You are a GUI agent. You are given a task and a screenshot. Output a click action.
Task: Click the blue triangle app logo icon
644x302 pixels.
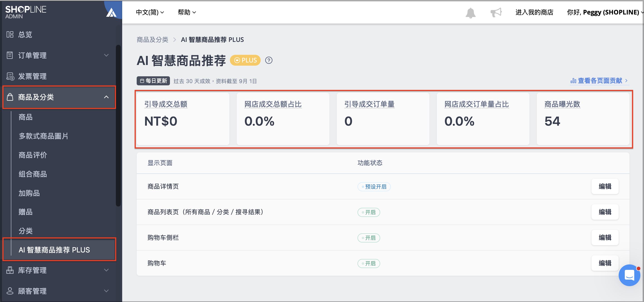[111, 12]
